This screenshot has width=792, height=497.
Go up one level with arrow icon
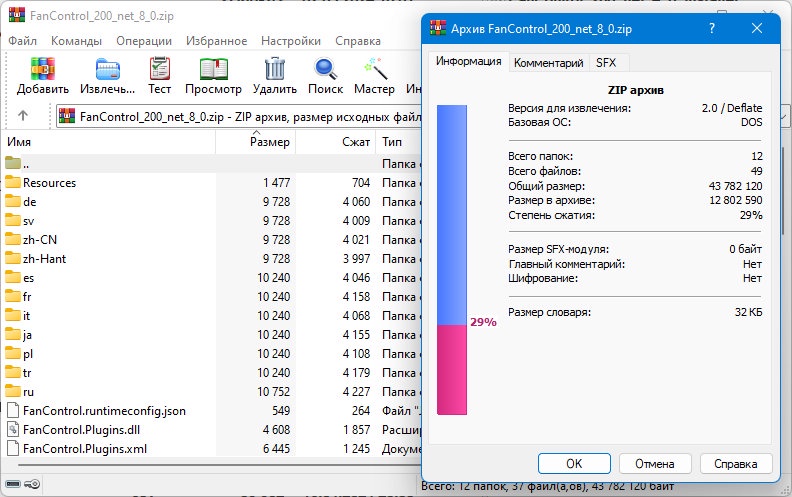(23, 116)
